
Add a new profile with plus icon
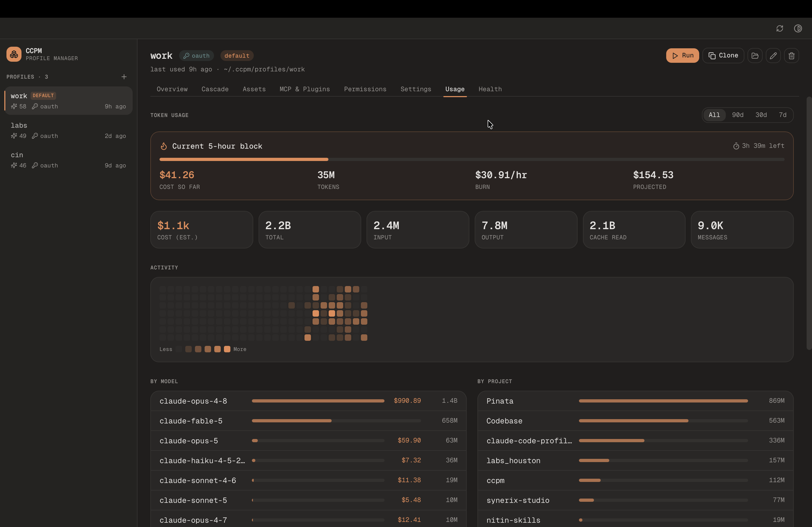click(124, 77)
